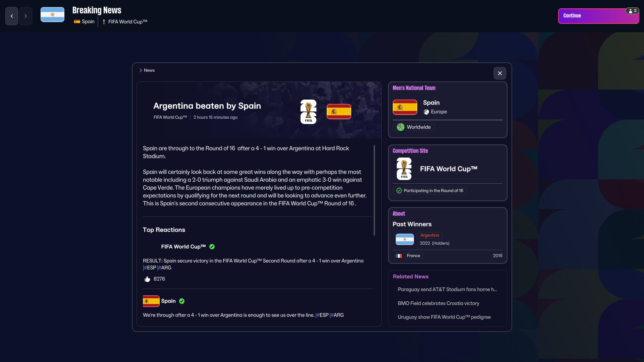Like the FIFA World Cup reaction post
The height and width of the screenshot is (362, 644).
147,279
